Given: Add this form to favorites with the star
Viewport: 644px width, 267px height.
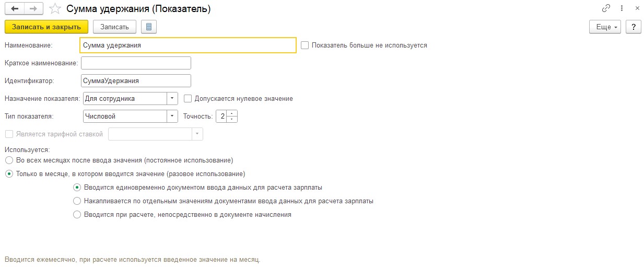Looking at the screenshot, I should click(x=55, y=8).
